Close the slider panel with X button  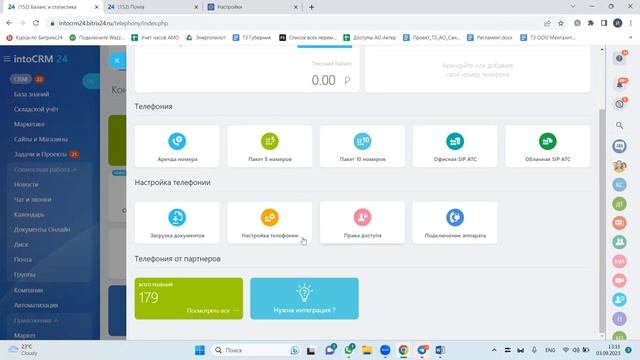click(117, 61)
